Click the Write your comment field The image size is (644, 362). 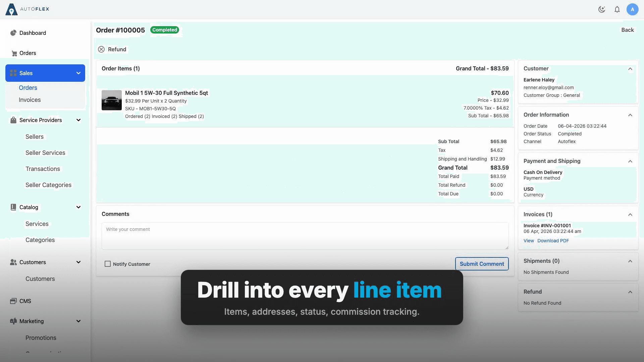click(x=305, y=236)
